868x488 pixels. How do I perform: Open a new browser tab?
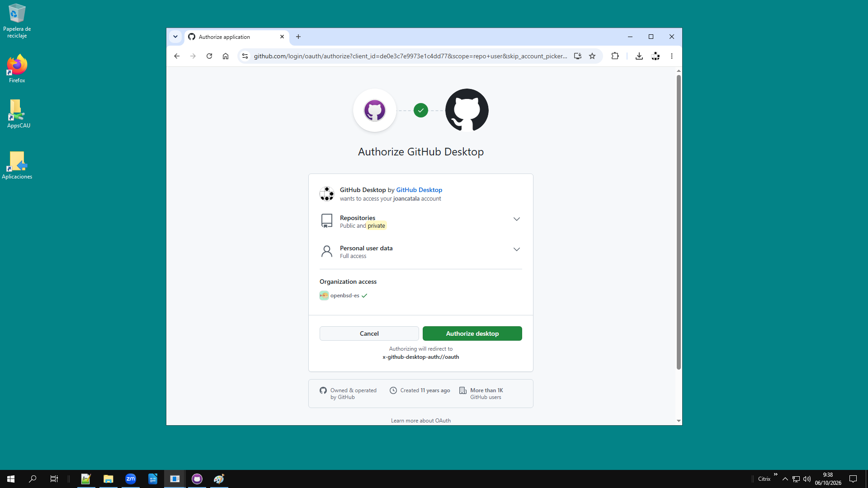coord(298,37)
